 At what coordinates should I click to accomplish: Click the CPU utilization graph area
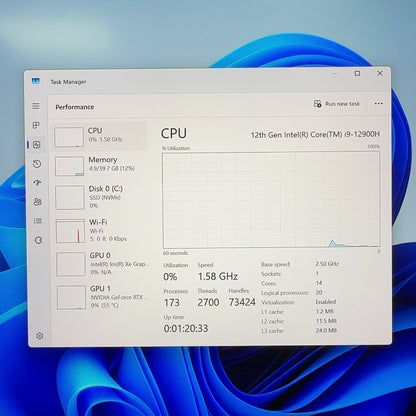tap(271, 200)
